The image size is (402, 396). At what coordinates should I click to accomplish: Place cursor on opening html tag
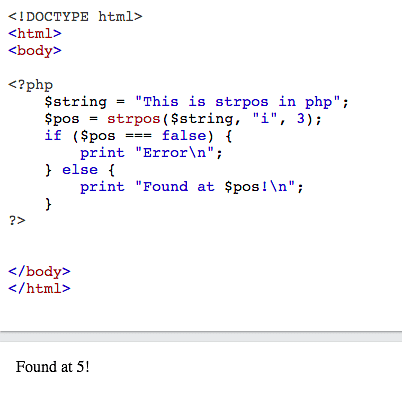pos(35,34)
